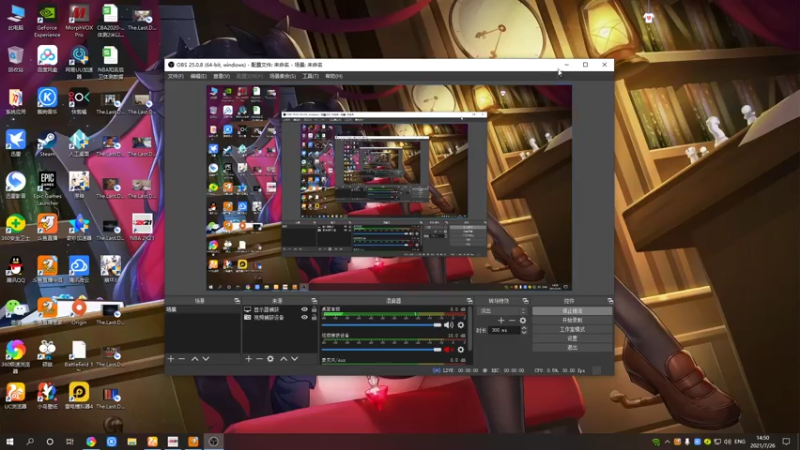800x450 pixels.
Task: Mute 桌面音频 with speaker icon
Action: tap(448, 325)
